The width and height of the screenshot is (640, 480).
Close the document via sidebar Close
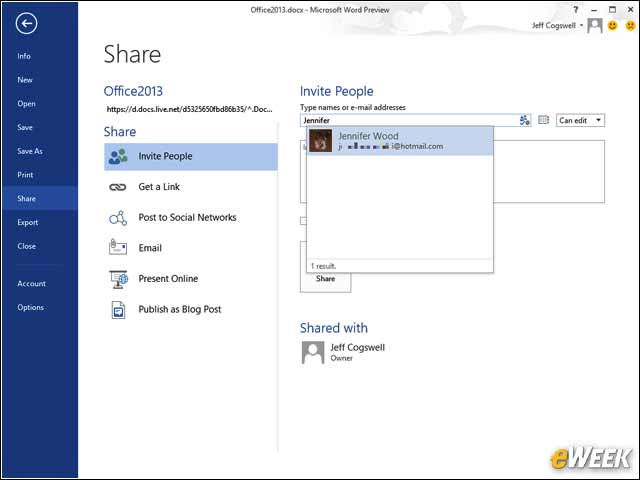click(27, 246)
